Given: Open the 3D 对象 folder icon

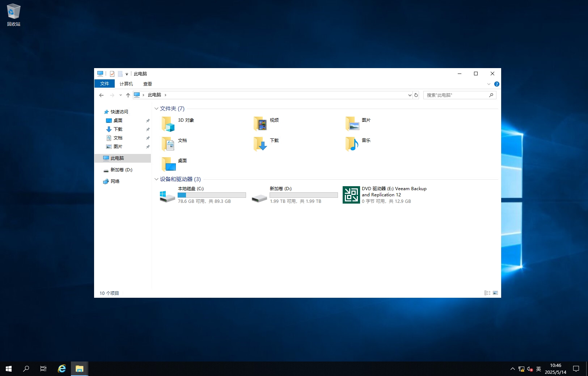Looking at the screenshot, I should point(168,124).
